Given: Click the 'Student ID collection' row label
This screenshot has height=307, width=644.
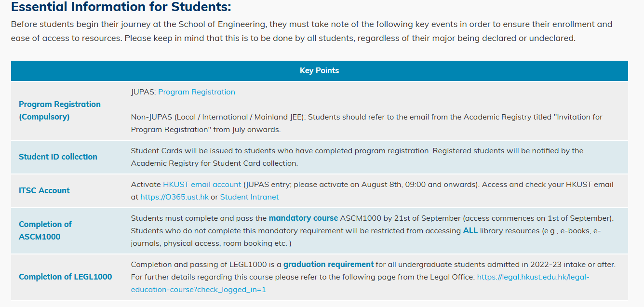Looking at the screenshot, I should point(58,157).
